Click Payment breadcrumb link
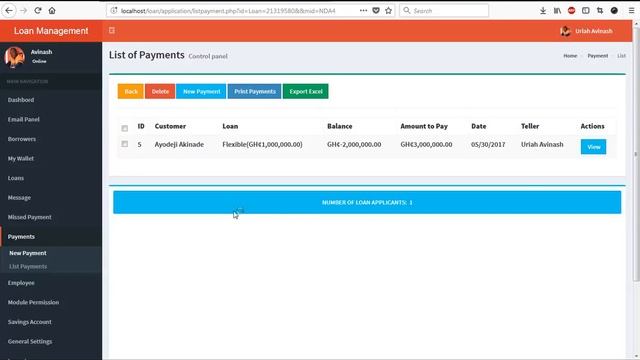 click(598, 56)
